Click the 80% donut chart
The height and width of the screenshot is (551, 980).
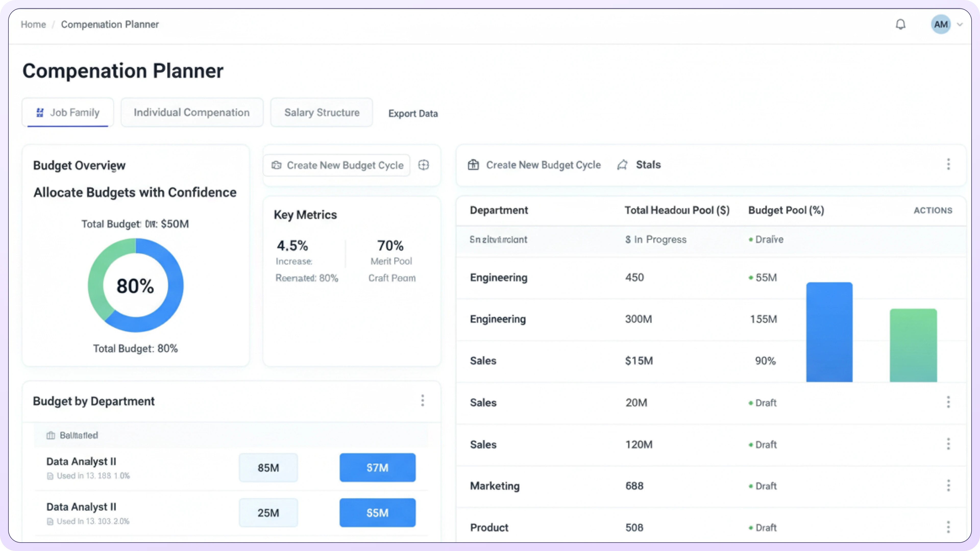[x=136, y=286]
